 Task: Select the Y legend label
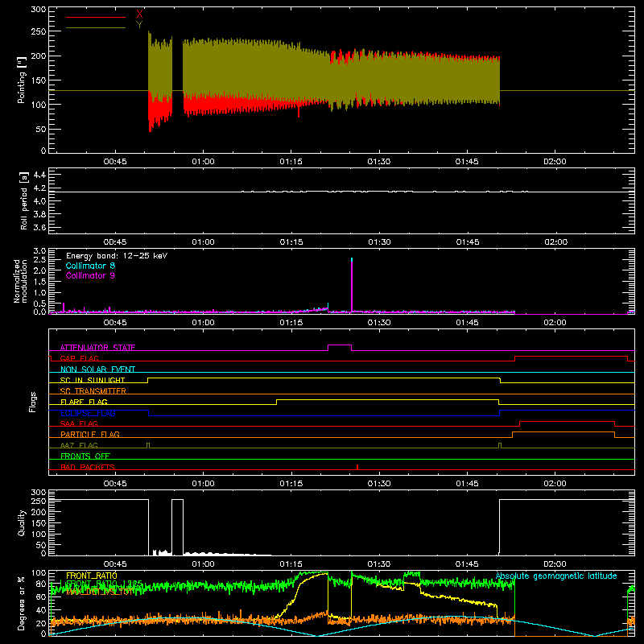139,25
